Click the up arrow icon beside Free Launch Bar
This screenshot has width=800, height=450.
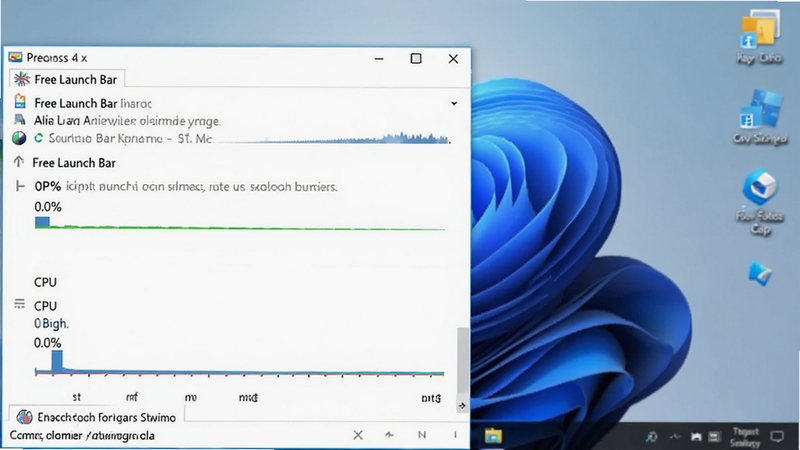(x=19, y=162)
